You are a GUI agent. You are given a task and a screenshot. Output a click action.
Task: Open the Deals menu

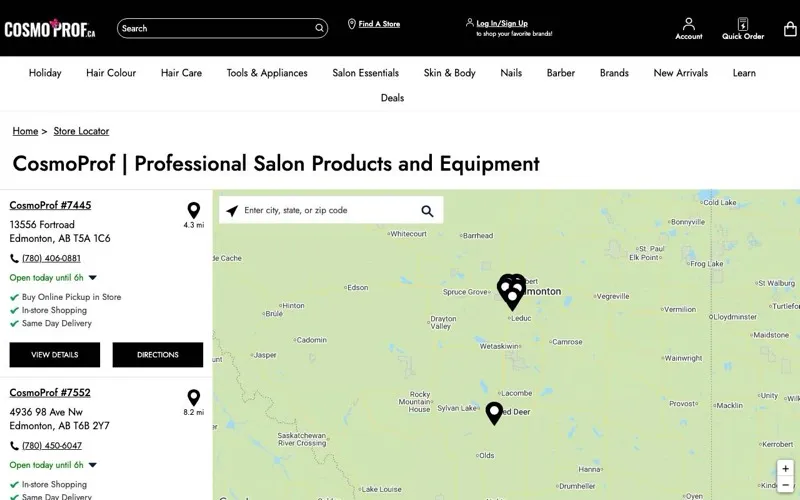[392, 98]
